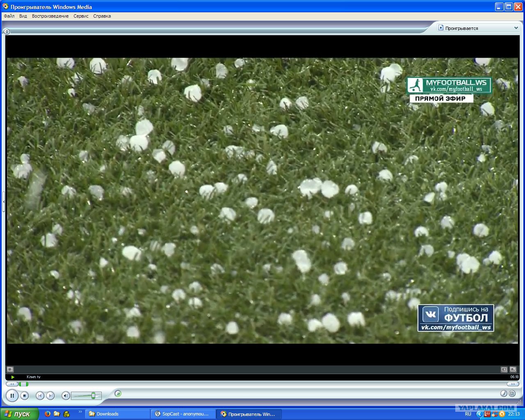Image resolution: width=525 pixels, height=420 pixels.
Task: Switch to SopCast taskbar button
Action: click(x=182, y=414)
